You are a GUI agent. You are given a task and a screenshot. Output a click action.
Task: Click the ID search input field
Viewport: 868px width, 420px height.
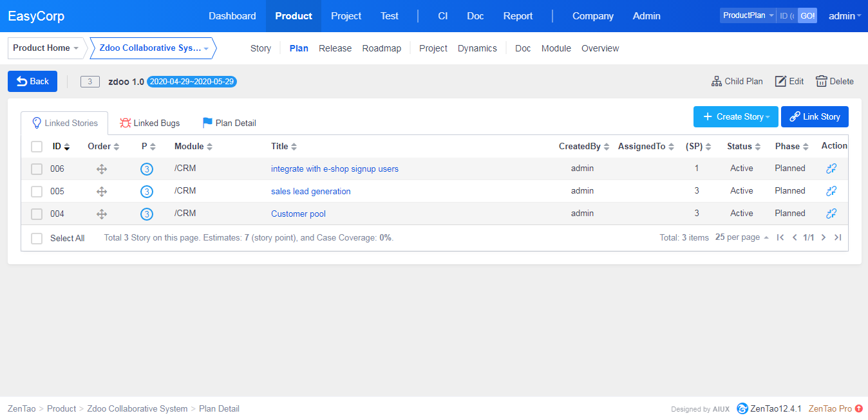tap(786, 16)
